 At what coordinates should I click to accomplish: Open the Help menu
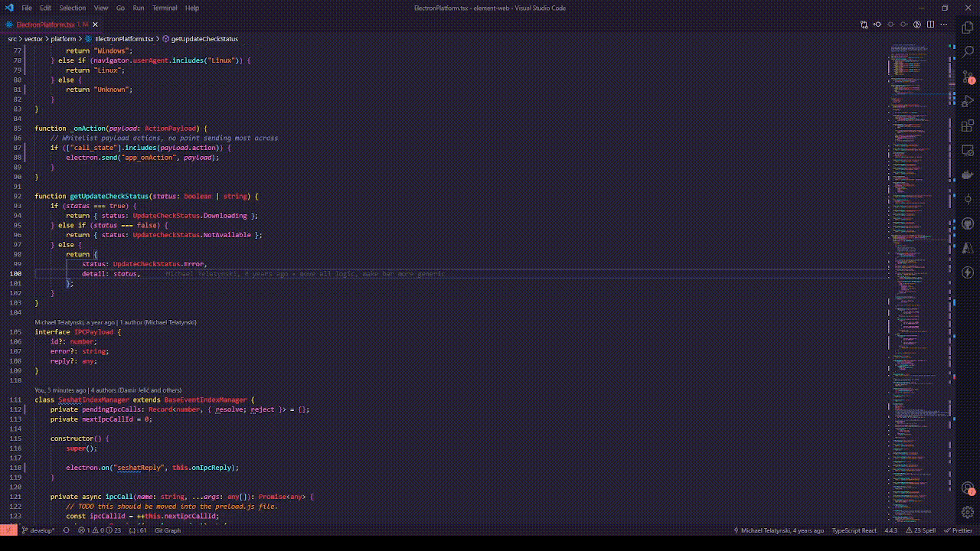(192, 8)
